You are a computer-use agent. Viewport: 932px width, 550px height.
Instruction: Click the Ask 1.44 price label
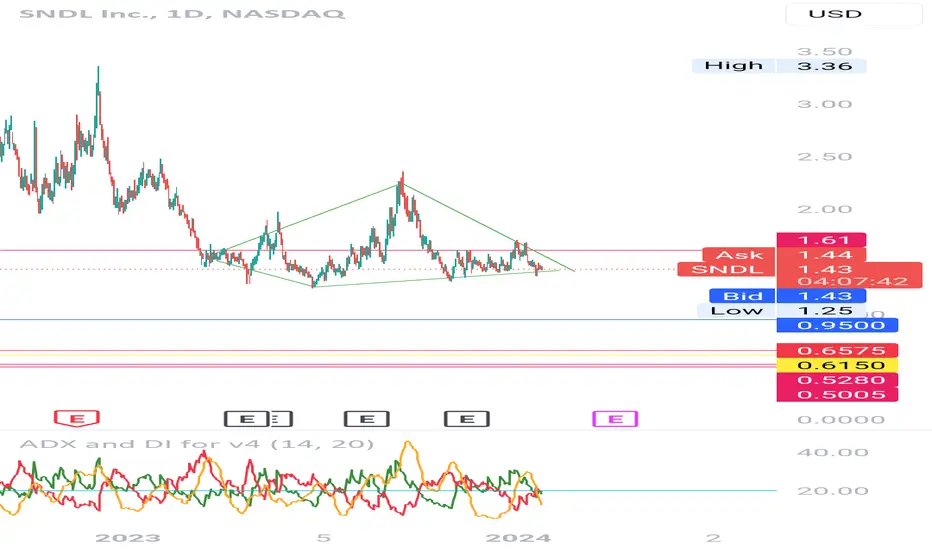[x=784, y=254]
